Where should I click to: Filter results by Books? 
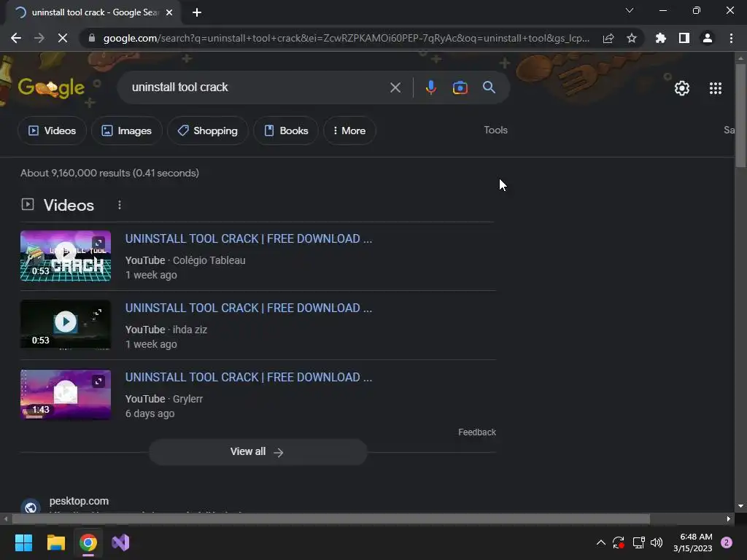point(286,131)
